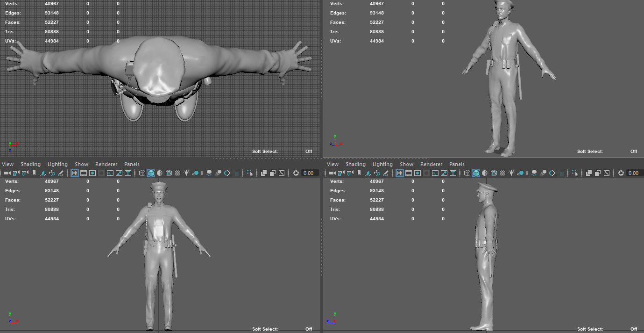This screenshot has width=644, height=333.
Task: Click Select Camera icon in front view panel
Action: (7, 173)
